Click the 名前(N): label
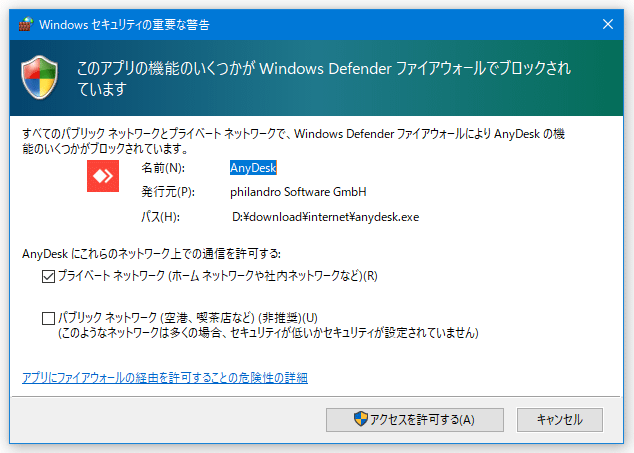The height and width of the screenshot is (453, 634). pyautogui.click(x=163, y=168)
